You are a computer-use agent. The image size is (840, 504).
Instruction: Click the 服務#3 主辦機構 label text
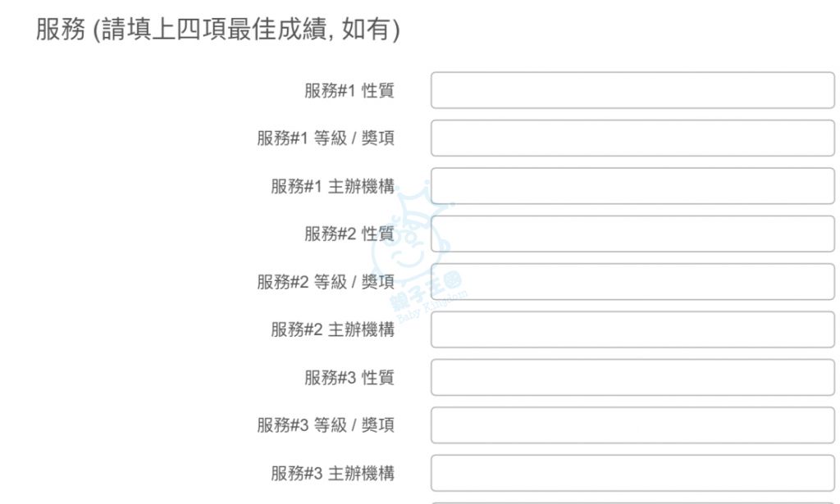point(332,473)
